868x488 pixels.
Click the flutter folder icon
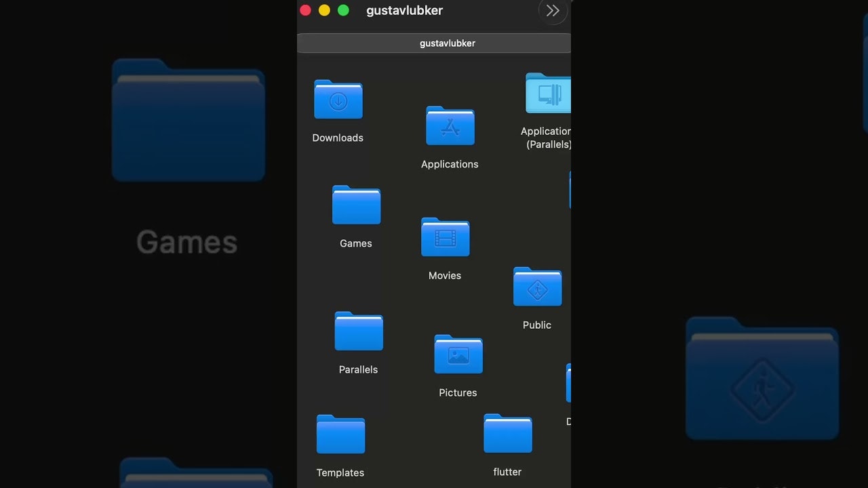(x=507, y=434)
